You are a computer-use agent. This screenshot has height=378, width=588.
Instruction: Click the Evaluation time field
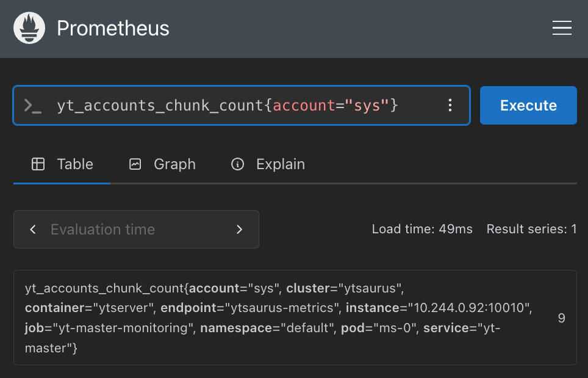(x=102, y=229)
